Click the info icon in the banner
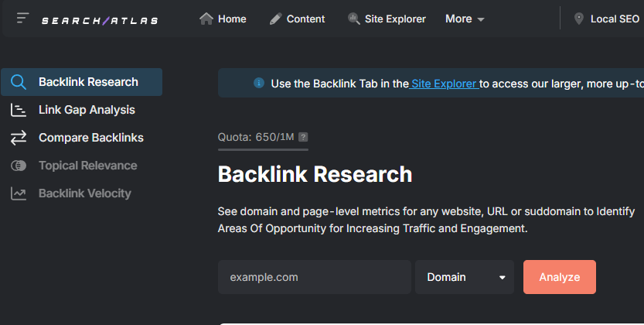Screen dimensions: 644x325 pos(259,83)
